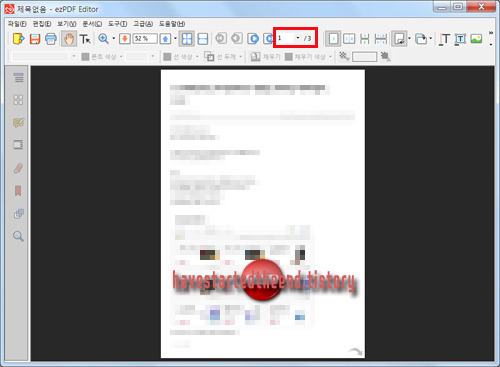Open the font size combo box

point(141,57)
